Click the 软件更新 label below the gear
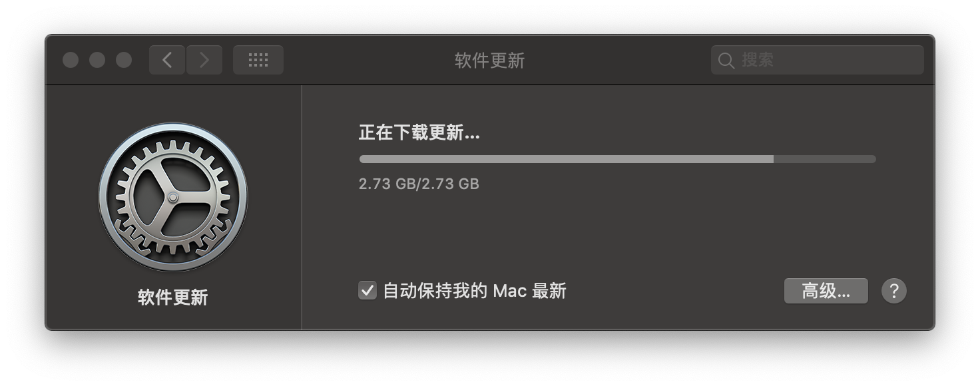The width and height of the screenshot is (980, 386). [173, 297]
